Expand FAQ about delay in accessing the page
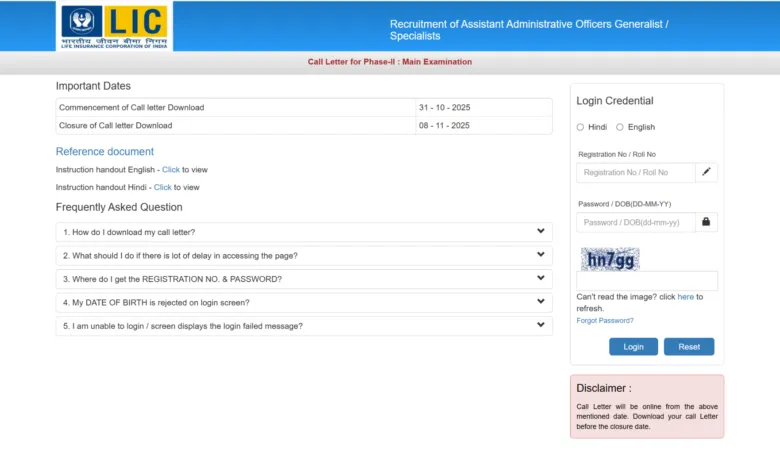780x470 pixels. coord(304,256)
